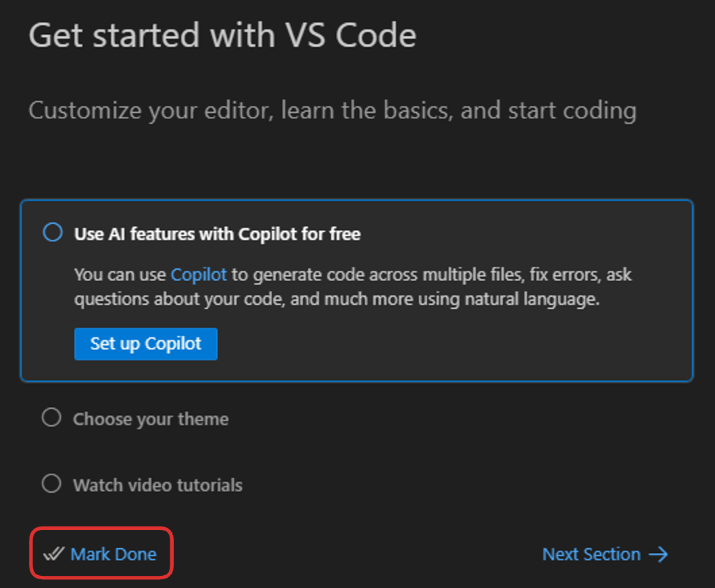Mark the Watch video tutorials circle
Viewport: 715px width, 588px height.
click(51, 484)
